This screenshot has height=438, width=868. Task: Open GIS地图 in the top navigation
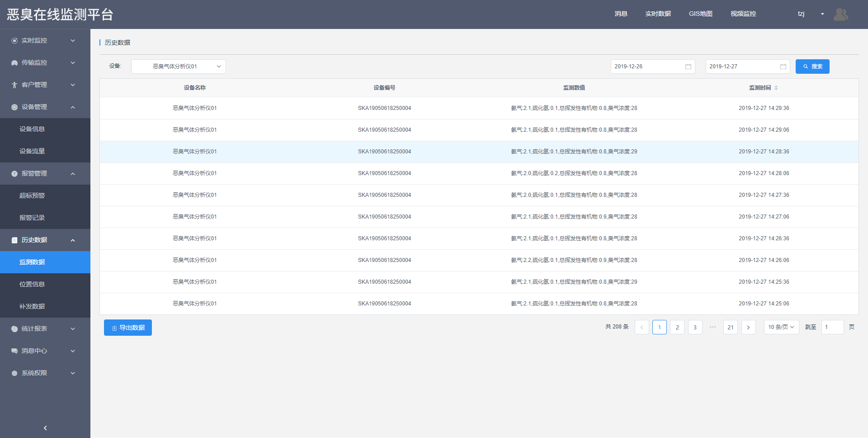[x=701, y=14]
